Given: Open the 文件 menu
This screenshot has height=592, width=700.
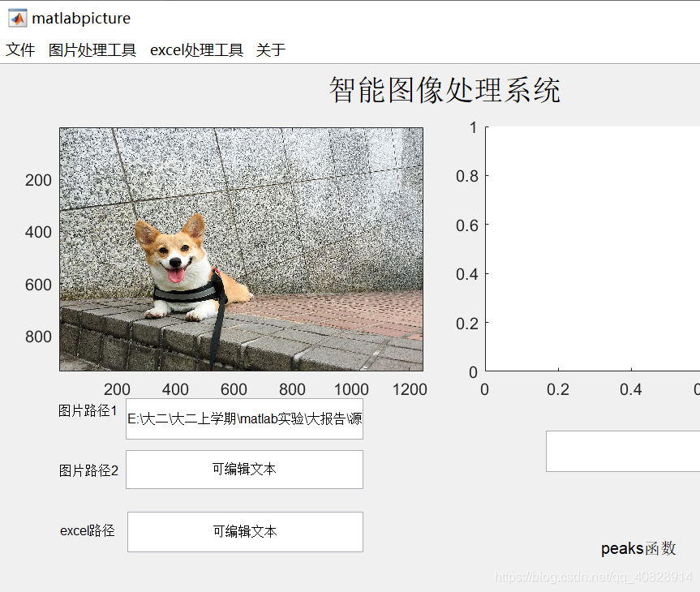Looking at the screenshot, I should (x=20, y=49).
